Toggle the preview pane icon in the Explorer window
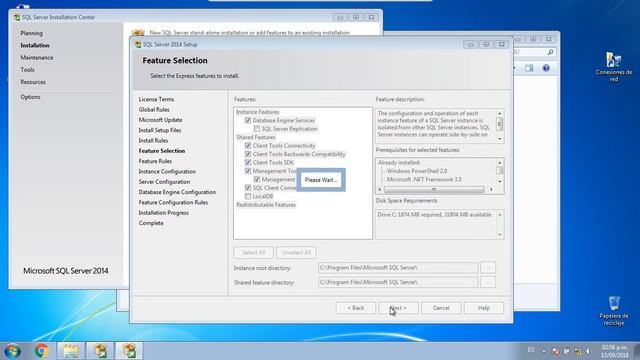The image size is (640, 360). coord(529,68)
